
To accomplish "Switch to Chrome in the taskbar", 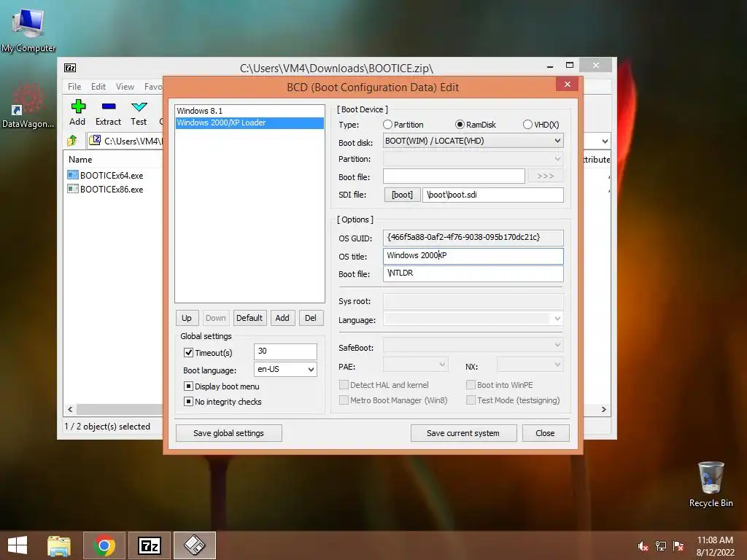I will point(104,545).
